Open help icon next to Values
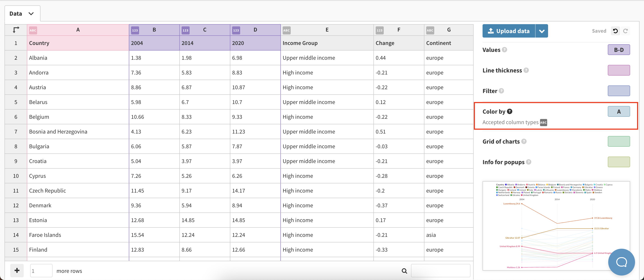The height and width of the screenshot is (280, 644). [x=504, y=50]
